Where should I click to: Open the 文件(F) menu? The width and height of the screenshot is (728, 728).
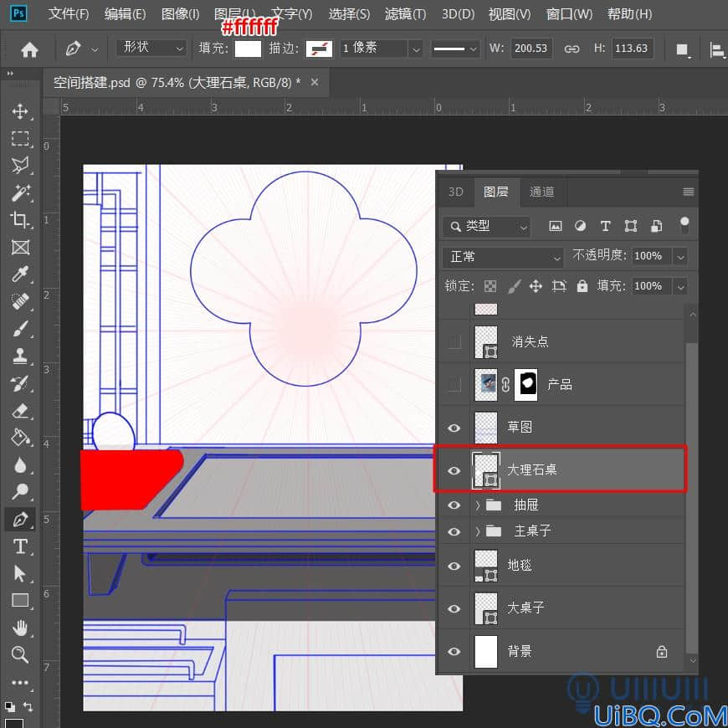tap(69, 14)
